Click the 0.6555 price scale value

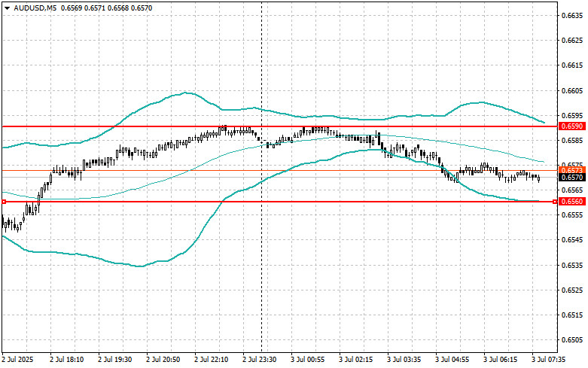572,215
